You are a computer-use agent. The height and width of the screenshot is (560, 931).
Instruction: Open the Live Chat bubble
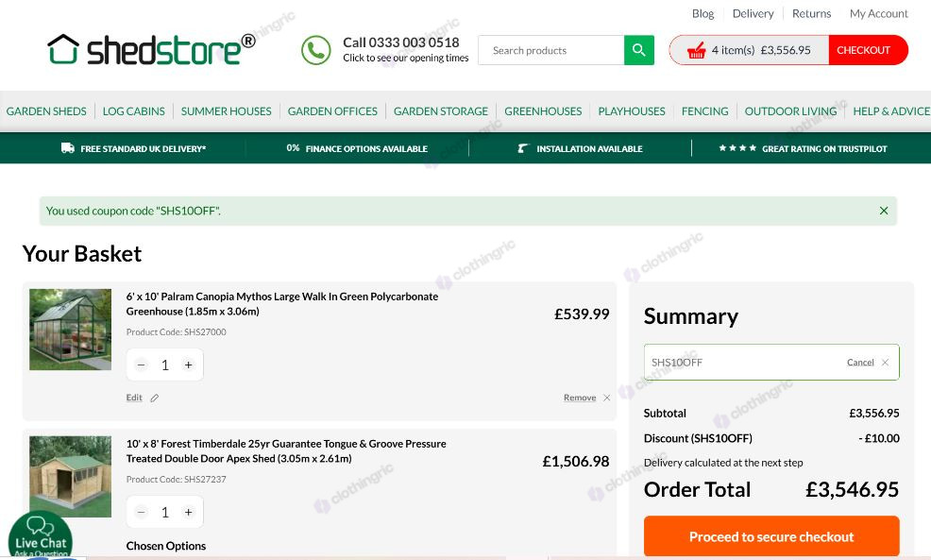[41, 535]
